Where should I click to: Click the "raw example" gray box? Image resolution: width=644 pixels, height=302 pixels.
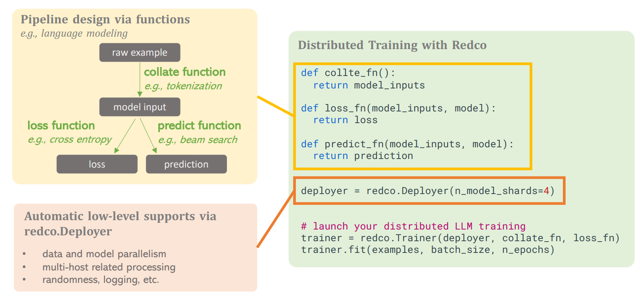140,53
